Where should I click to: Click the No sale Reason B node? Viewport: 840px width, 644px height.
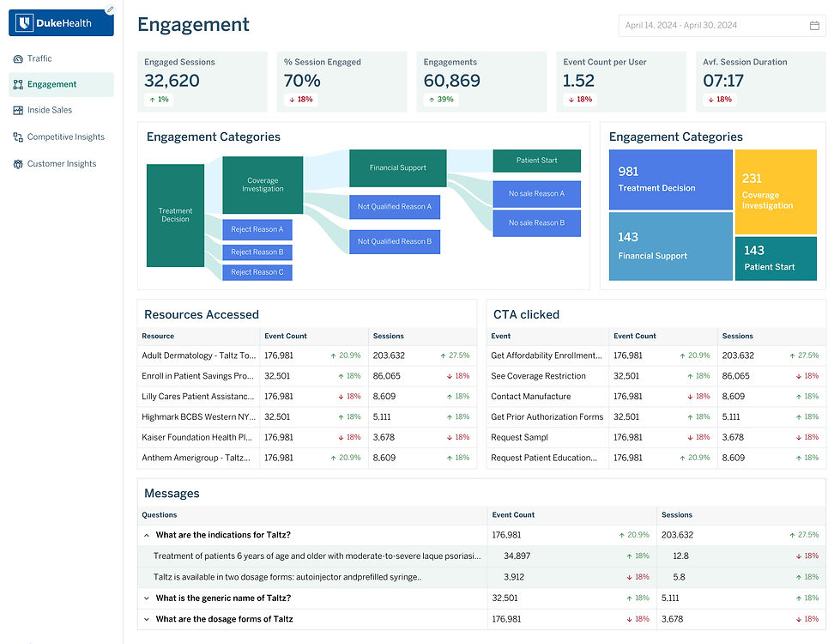tap(537, 223)
